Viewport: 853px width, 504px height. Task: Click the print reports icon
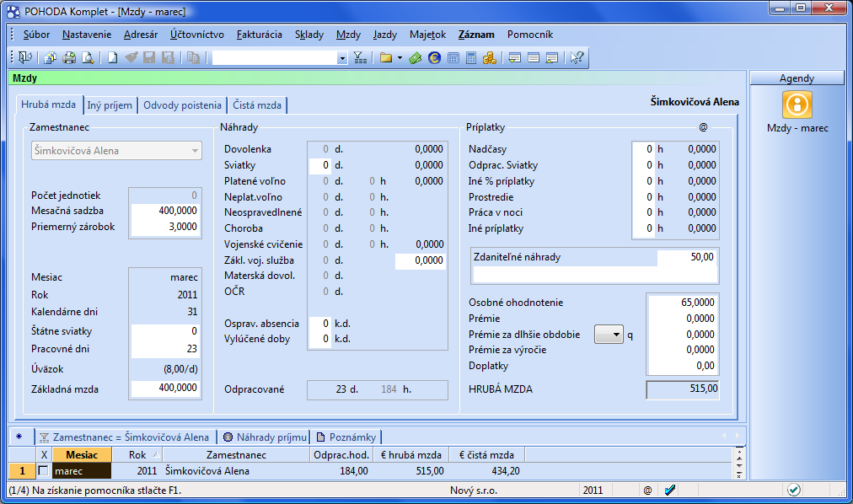(x=50, y=57)
